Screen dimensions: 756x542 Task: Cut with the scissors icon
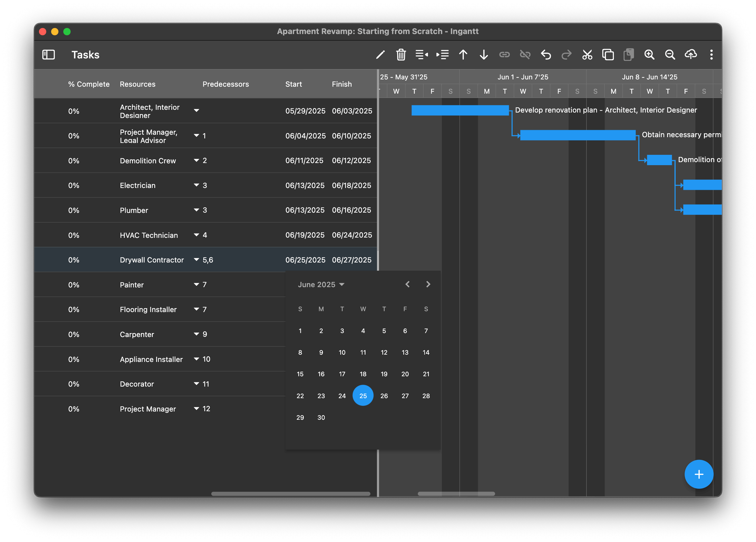(x=587, y=55)
